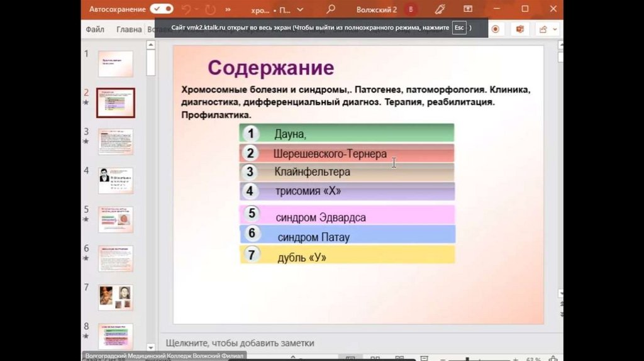The width and height of the screenshot is (644, 361).
Task: Select slide 4 thumbnail with portrait
Action: [115, 181]
